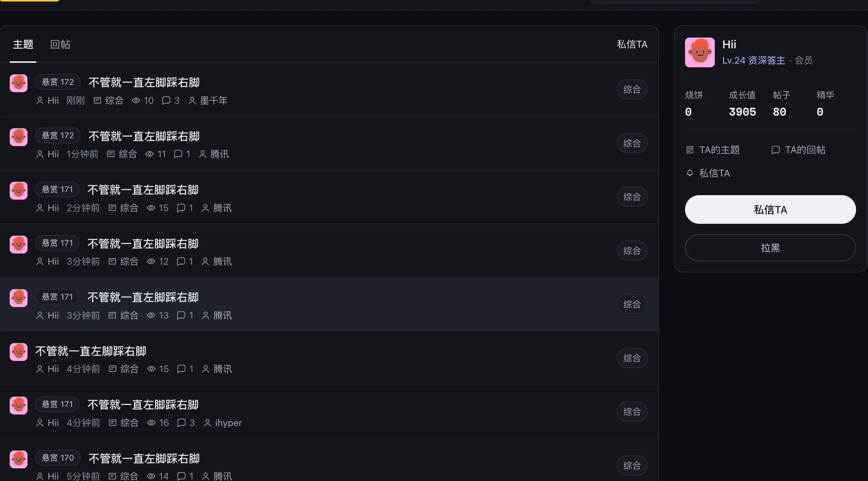Click the 拉黑 button
Viewport: 868px width, 481px height.
point(770,248)
